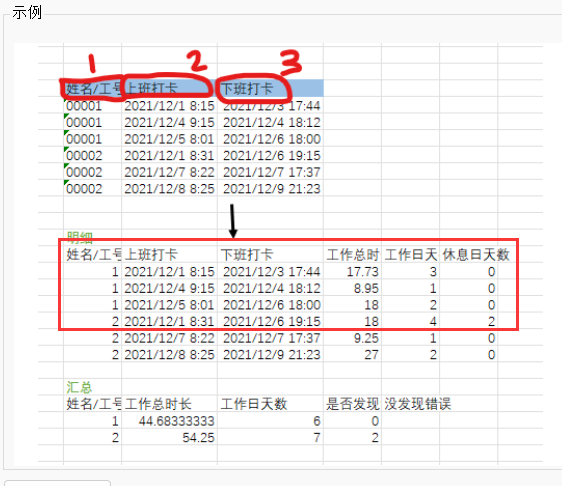The height and width of the screenshot is (486, 562).
Task: Select the 44.68333333 total cell
Action: pos(177,421)
